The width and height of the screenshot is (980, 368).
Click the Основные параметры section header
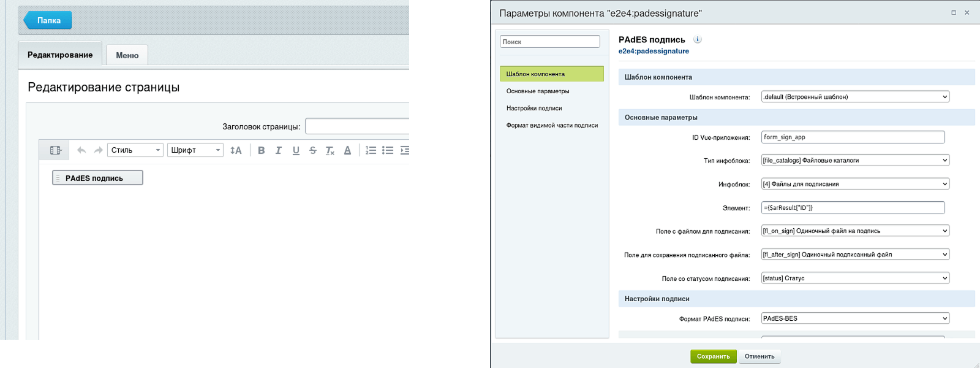[x=797, y=117]
